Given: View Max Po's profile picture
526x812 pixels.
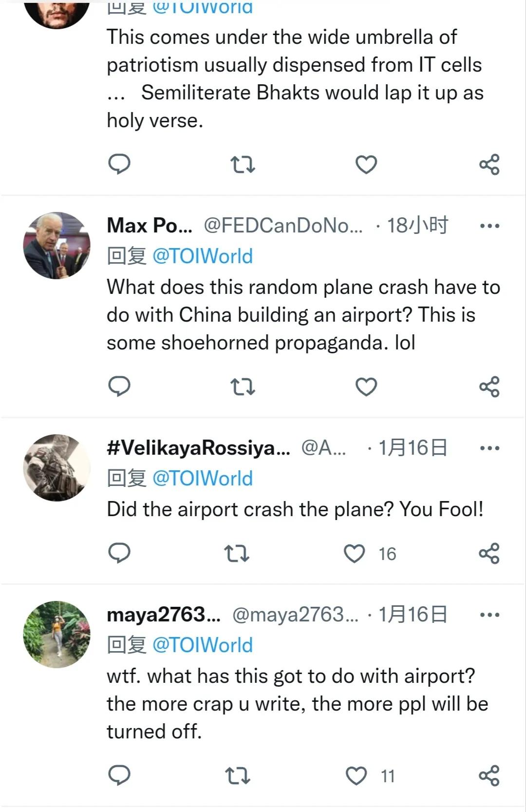Looking at the screenshot, I should click(57, 246).
